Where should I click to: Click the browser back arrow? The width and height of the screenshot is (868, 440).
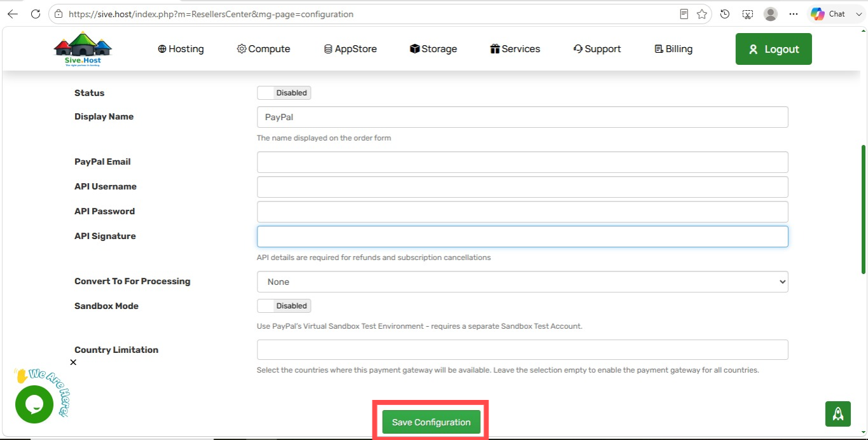click(13, 14)
